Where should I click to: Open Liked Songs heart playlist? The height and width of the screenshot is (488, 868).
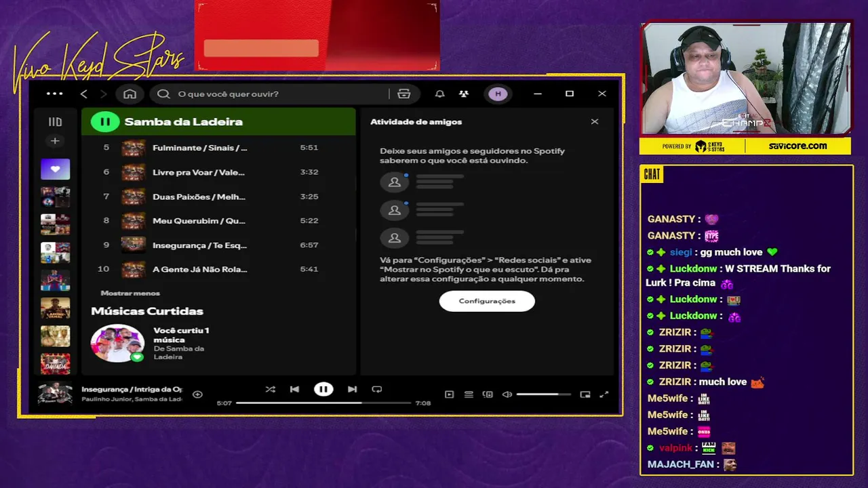(55, 169)
